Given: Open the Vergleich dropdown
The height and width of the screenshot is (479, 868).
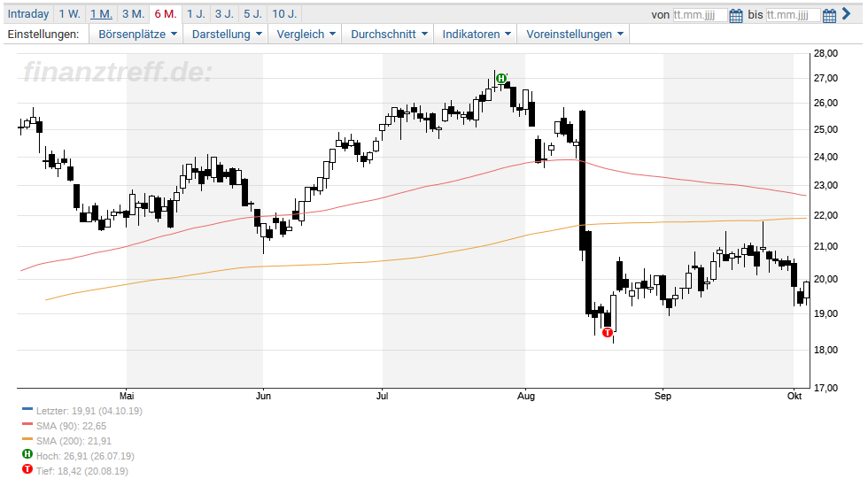Looking at the screenshot, I should 306,34.
